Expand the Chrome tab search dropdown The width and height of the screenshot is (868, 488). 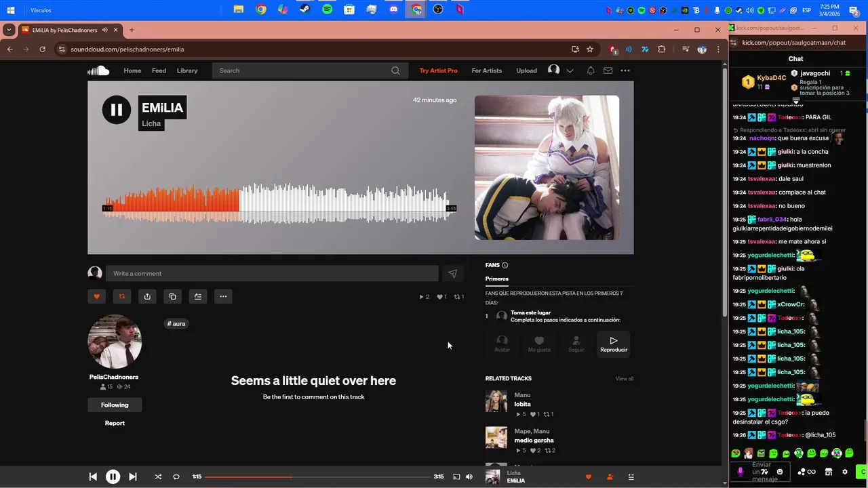click(x=9, y=30)
